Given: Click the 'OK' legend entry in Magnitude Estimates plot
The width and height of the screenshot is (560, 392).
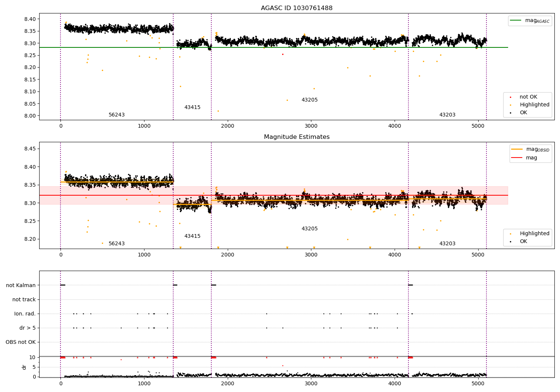Looking at the screenshot, I should (x=523, y=242).
